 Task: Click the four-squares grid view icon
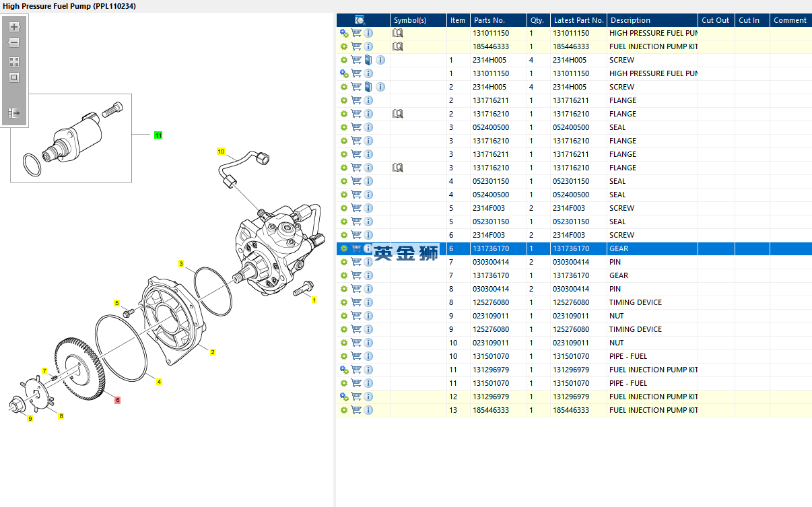point(14,61)
